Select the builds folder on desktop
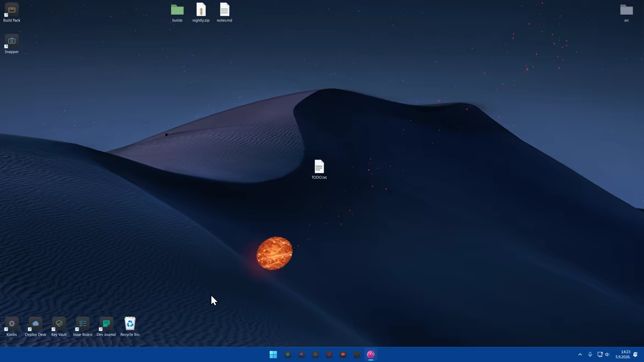The height and width of the screenshot is (362, 644). [177, 12]
